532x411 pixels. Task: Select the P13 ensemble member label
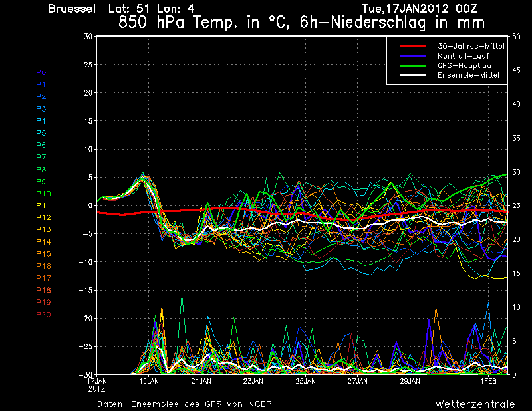[43, 229]
